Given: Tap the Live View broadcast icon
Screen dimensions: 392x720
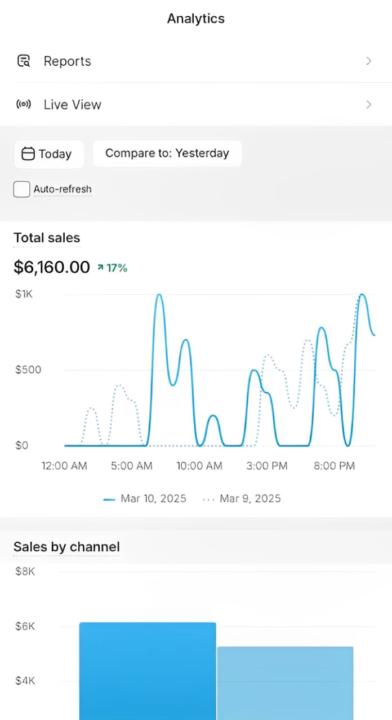Looking at the screenshot, I should pos(23,104).
